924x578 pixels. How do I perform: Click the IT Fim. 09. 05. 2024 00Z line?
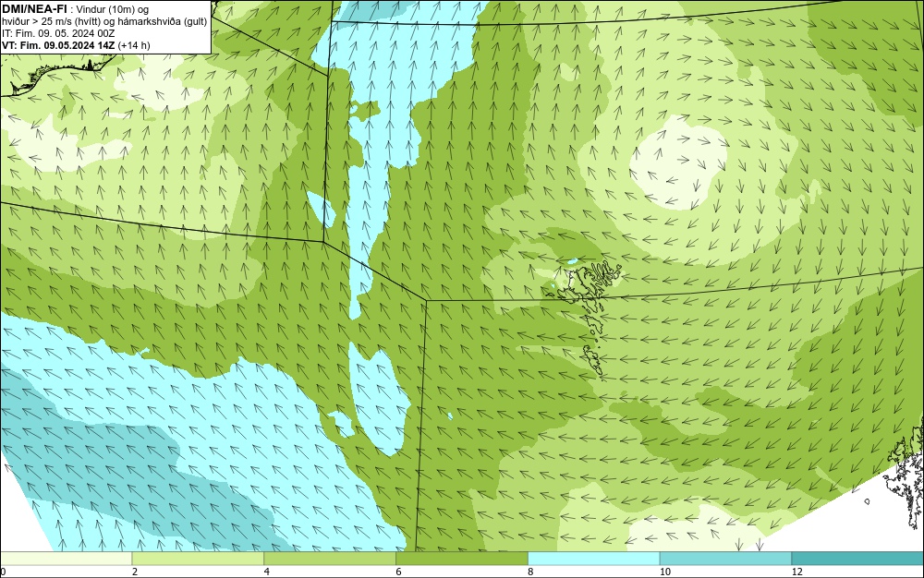click(x=58, y=33)
